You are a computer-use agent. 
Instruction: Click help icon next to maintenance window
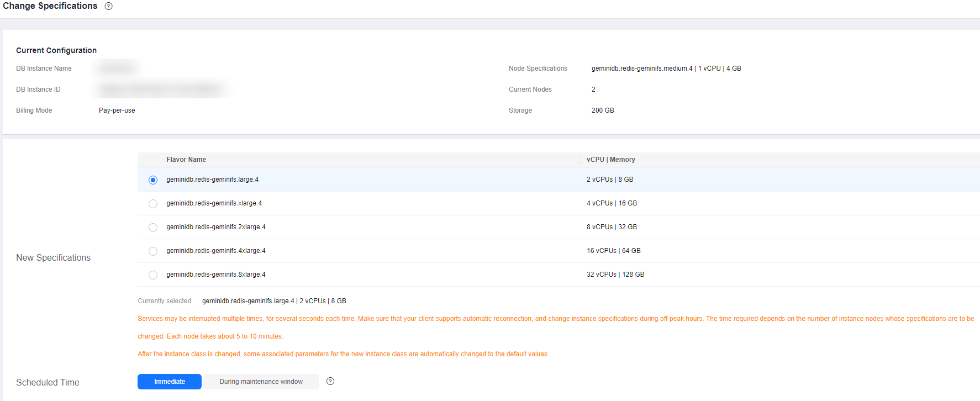pos(330,381)
